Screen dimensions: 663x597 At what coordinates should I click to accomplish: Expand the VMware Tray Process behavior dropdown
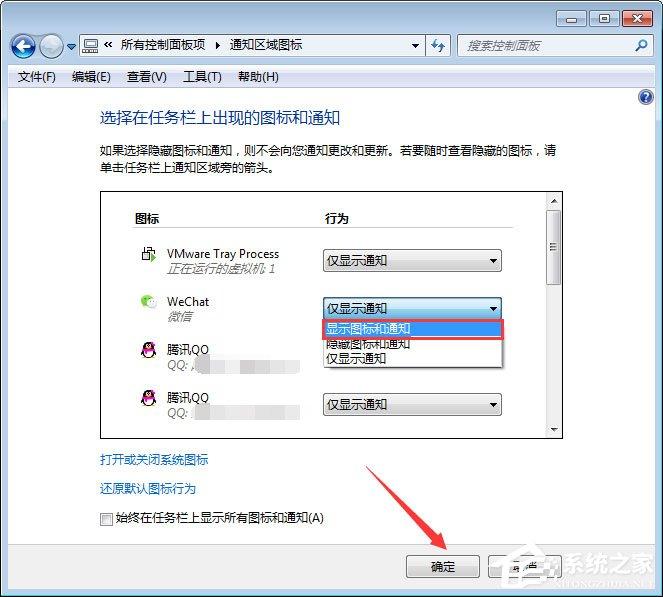(412, 261)
